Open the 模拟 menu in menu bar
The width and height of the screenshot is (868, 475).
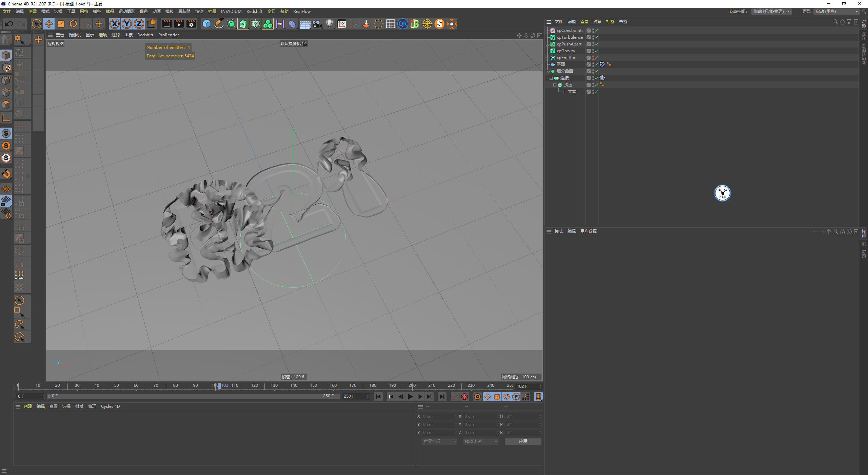[169, 12]
